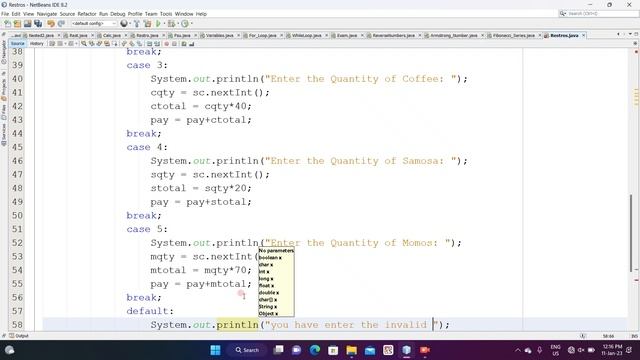Click the Find Selection magnifier icon
Screen dimensions: 640x360
(84, 44)
